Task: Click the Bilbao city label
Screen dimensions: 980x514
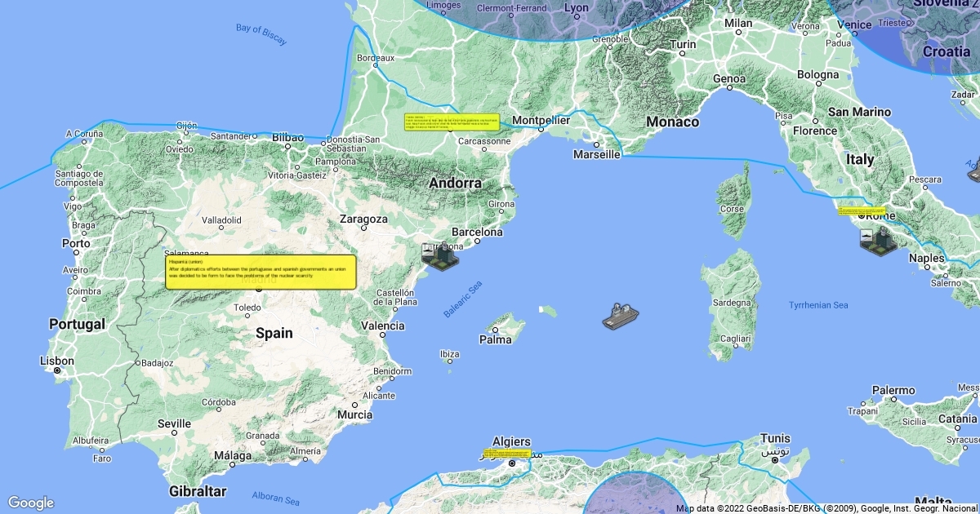Action: click(x=287, y=138)
